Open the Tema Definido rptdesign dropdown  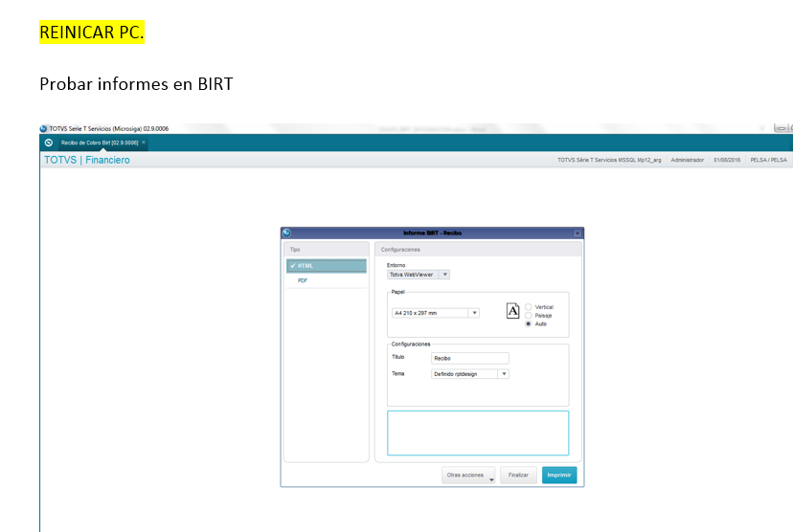[x=470, y=374]
